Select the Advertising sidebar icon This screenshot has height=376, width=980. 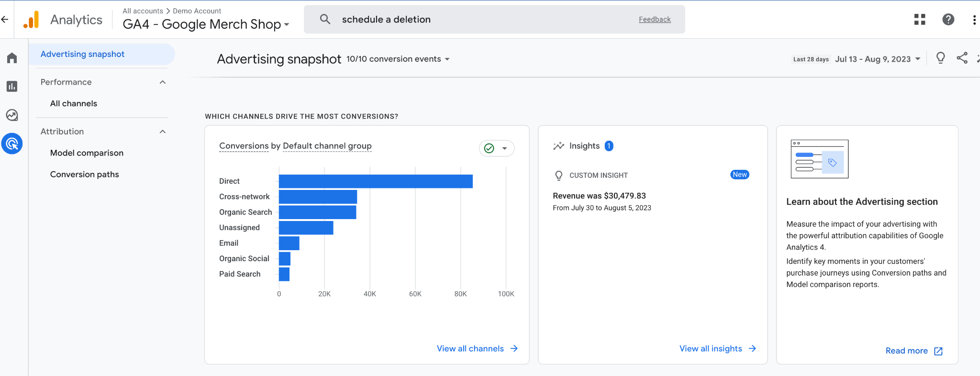pos(12,144)
